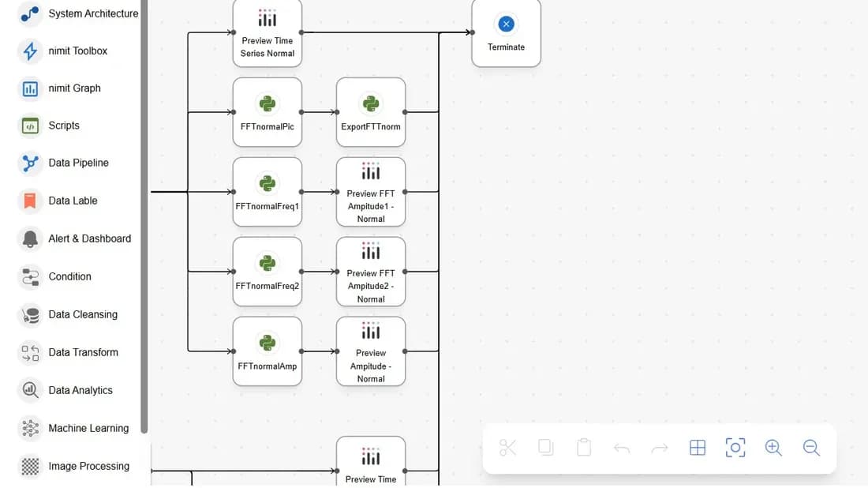868x488 pixels.
Task: Click the sidebar vertical scrollbar
Action: click(x=144, y=216)
